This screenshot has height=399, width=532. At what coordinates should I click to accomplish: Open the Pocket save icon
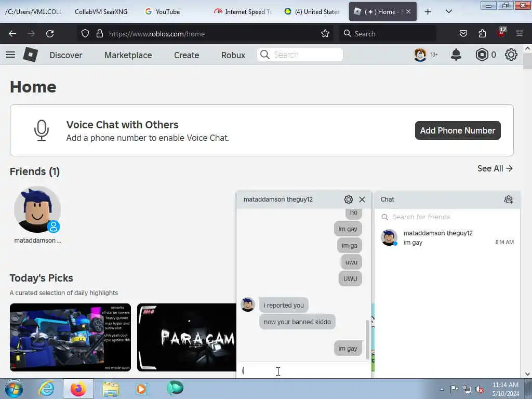463,34
